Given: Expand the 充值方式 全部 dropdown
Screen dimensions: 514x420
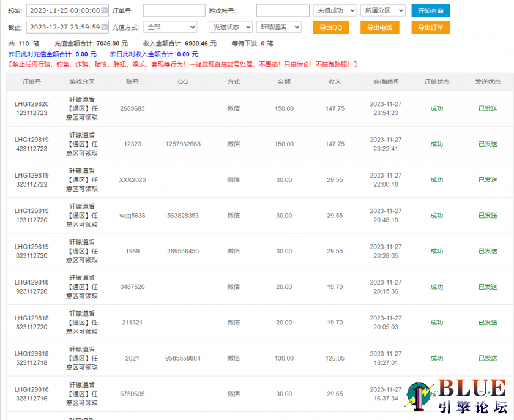Looking at the screenshot, I should click(x=170, y=27).
